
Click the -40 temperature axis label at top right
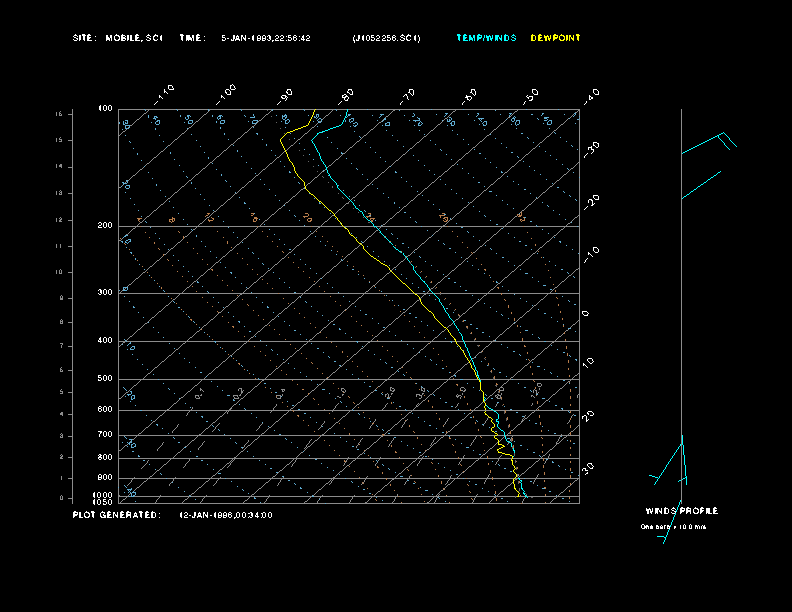[x=591, y=95]
